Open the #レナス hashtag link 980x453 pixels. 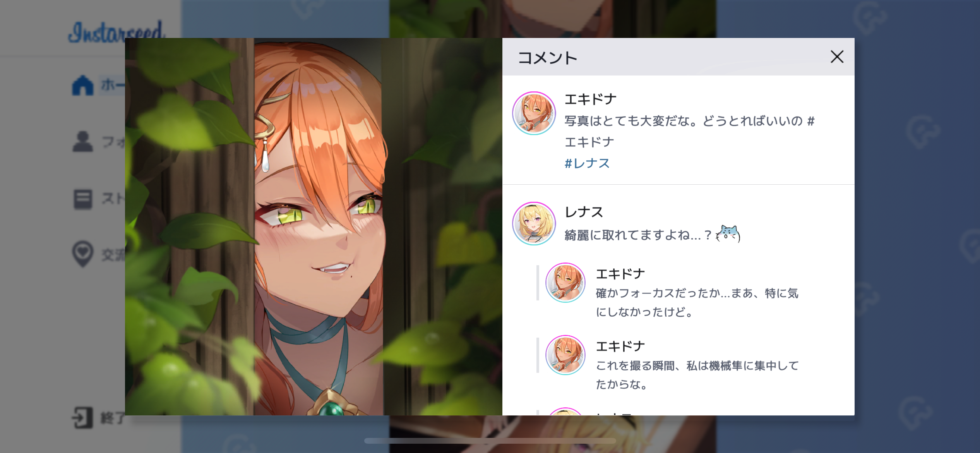pos(587,163)
